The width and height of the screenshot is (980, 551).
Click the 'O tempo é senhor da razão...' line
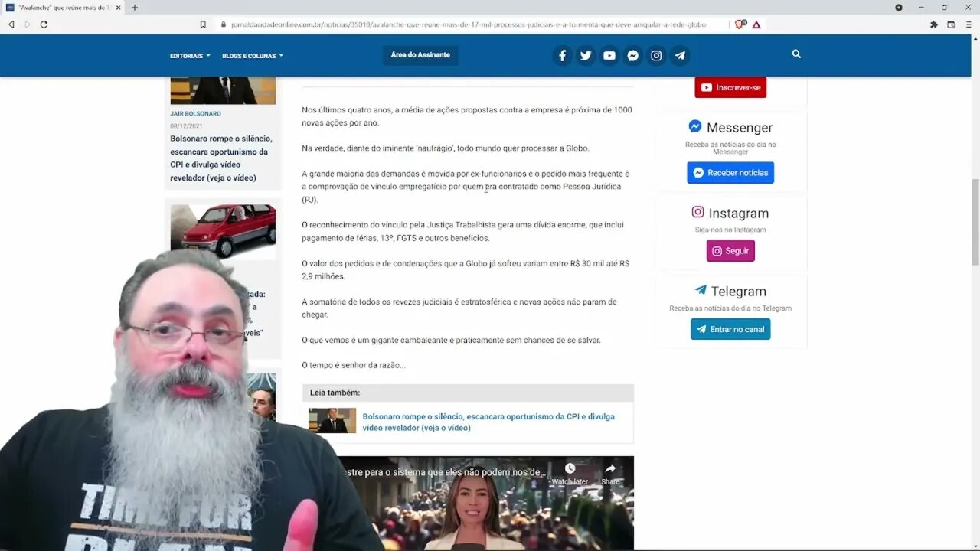pos(354,365)
